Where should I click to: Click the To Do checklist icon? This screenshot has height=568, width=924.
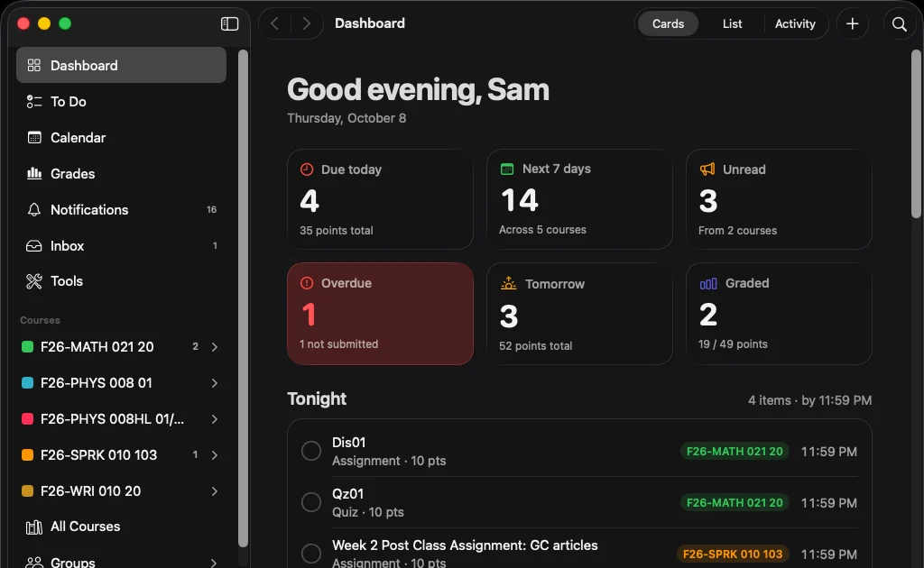[x=34, y=101]
